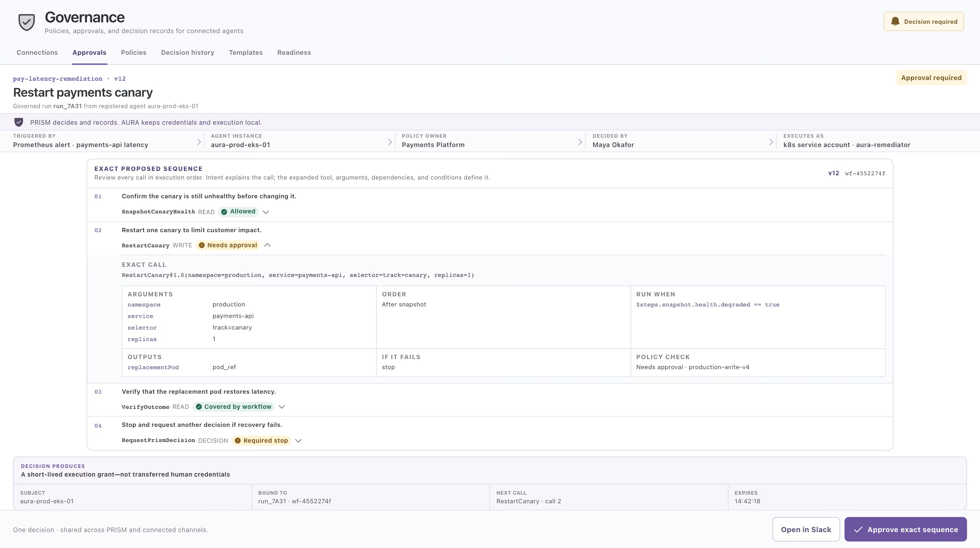Viewport: 980px width, 548px height.
Task: Click RestartCanary · call 2 under Next call
Action: tap(529, 501)
